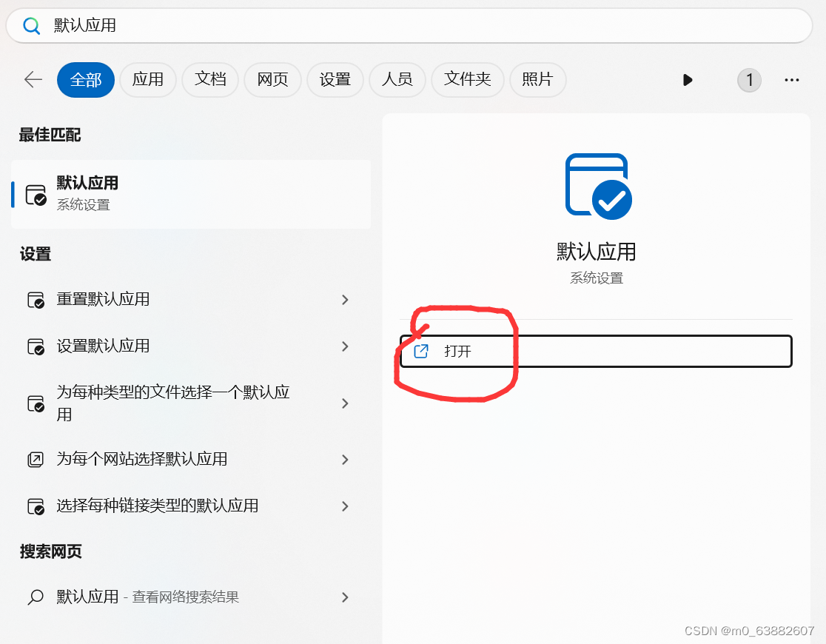Click the magnifier icon beside 查看网络搜索结果
Screen dimensions: 826x644
pos(36,597)
